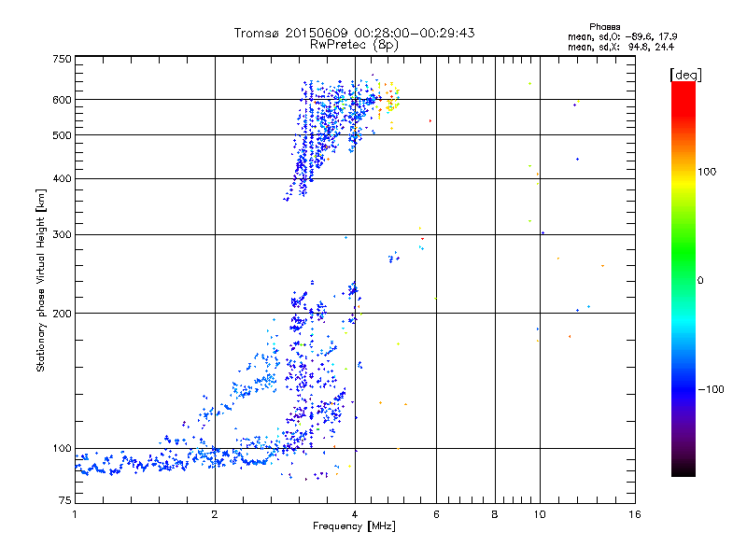This screenshot has width=747, height=560.
Task: Click the x-axis '8' tick label
Action: [495, 514]
